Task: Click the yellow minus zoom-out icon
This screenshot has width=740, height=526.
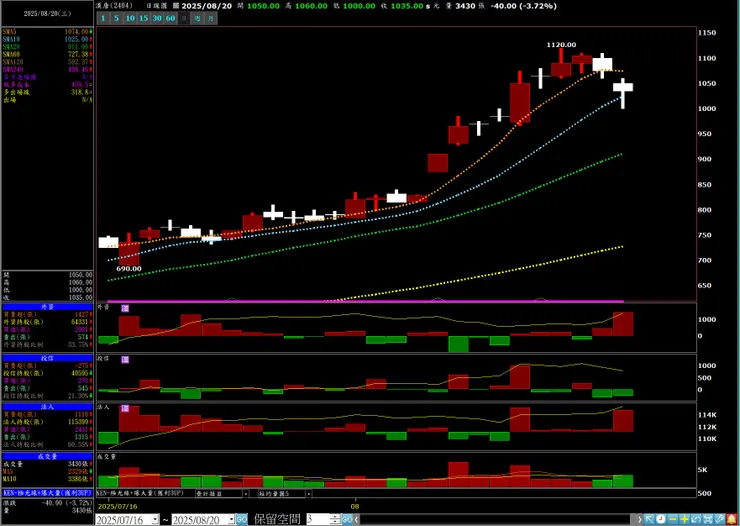Action: 673,519
